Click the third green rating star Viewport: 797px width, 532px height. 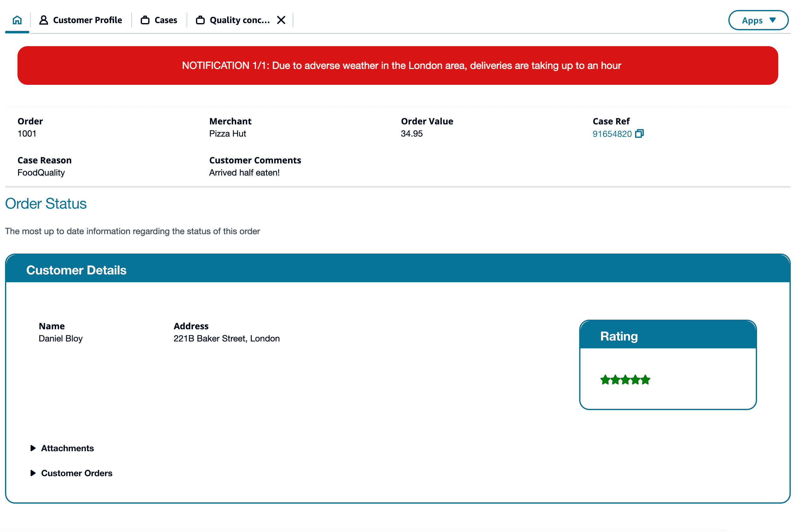click(625, 380)
